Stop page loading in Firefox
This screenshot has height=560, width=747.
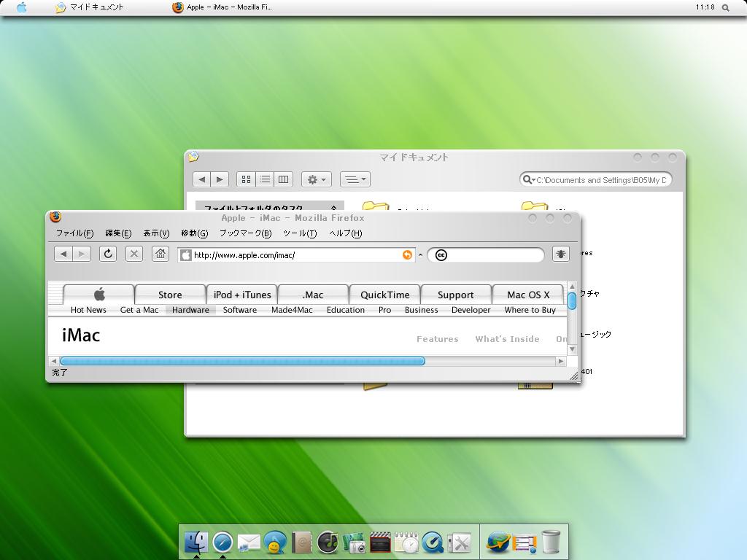pos(134,254)
